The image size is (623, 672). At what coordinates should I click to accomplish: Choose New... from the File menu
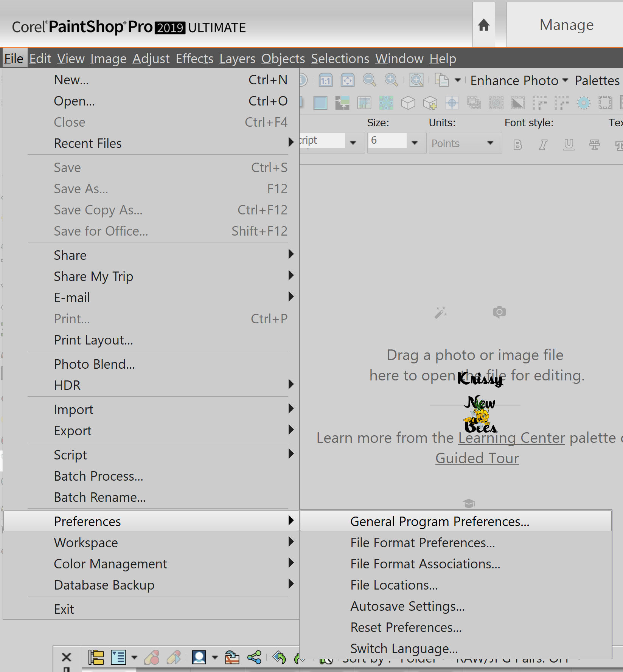click(x=151, y=80)
